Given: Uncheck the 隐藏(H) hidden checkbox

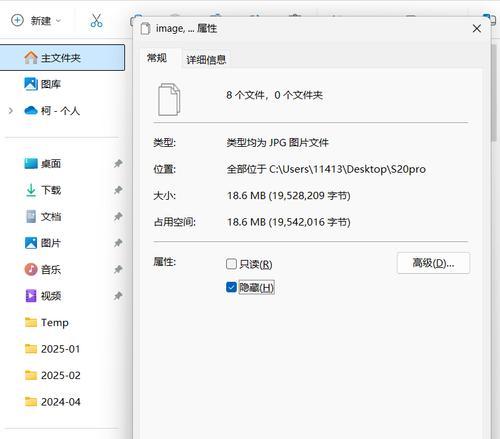Looking at the screenshot, I should point(231,287).
